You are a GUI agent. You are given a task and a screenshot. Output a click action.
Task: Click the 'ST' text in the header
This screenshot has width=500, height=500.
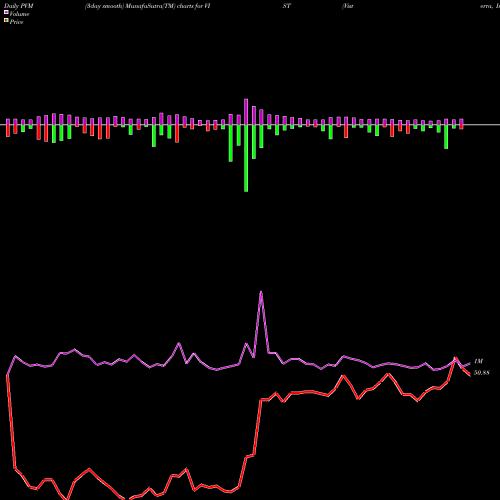(287, 6)
